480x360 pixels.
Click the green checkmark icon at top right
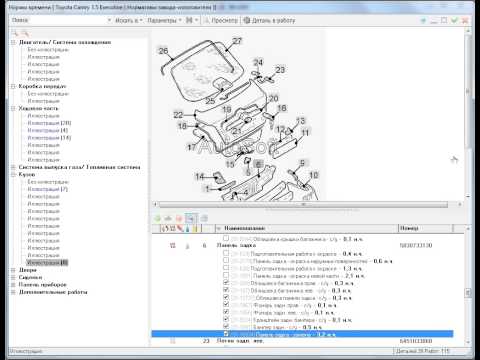pyautogui.click(x=454, y=20)
